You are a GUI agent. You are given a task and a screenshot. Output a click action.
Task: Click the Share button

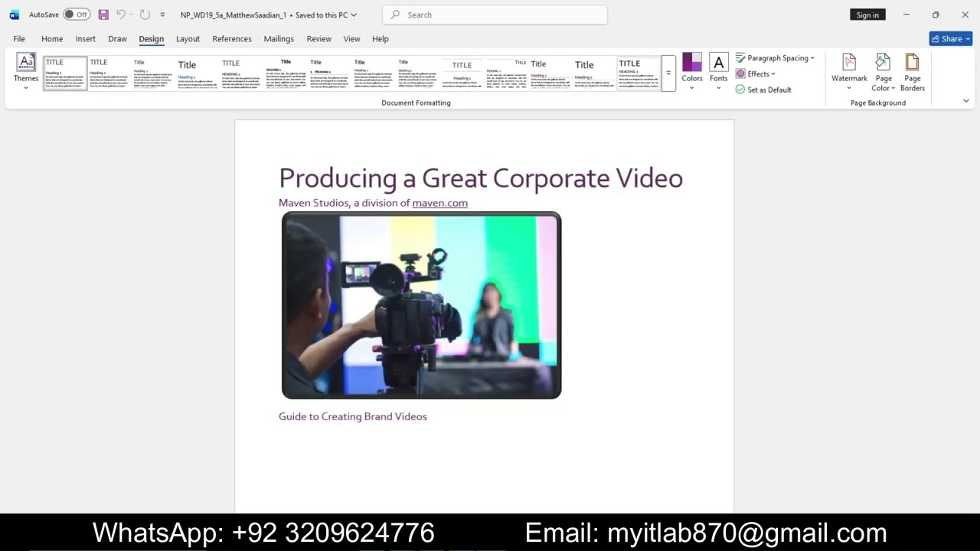[950, 38]
